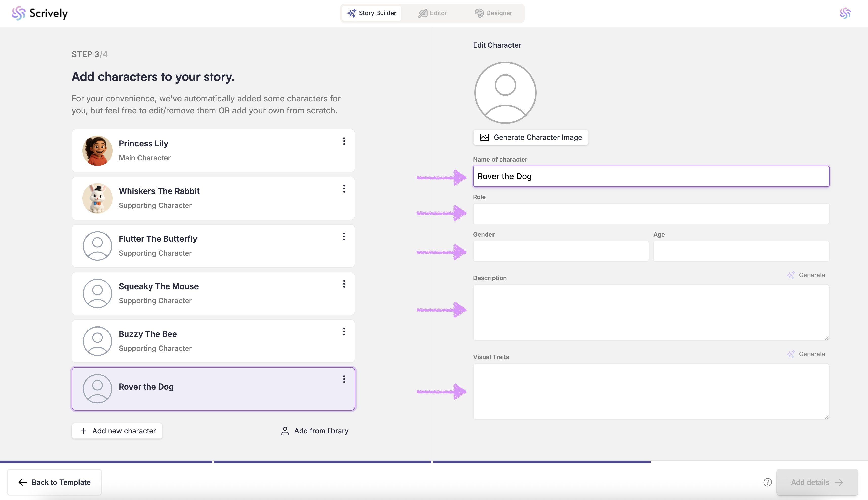Open three-dot menu for Rover the Dog
The width and height of the screenshot is (868, 500).
point(344,379)
